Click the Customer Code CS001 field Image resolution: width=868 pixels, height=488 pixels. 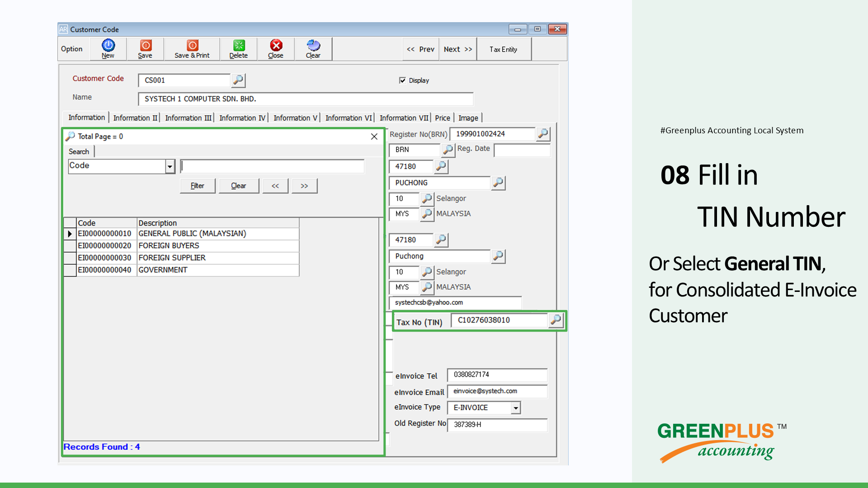point(184,80)
